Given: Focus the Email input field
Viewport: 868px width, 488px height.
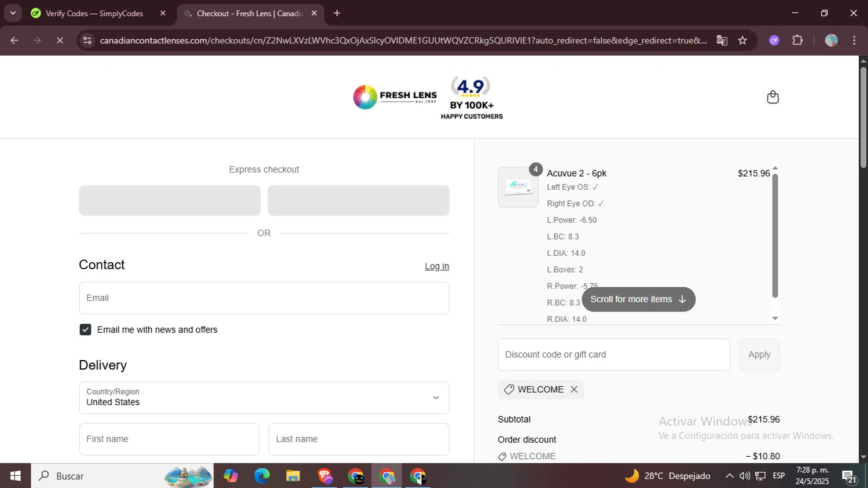Looking at the screenshot, I should [264, 298].
